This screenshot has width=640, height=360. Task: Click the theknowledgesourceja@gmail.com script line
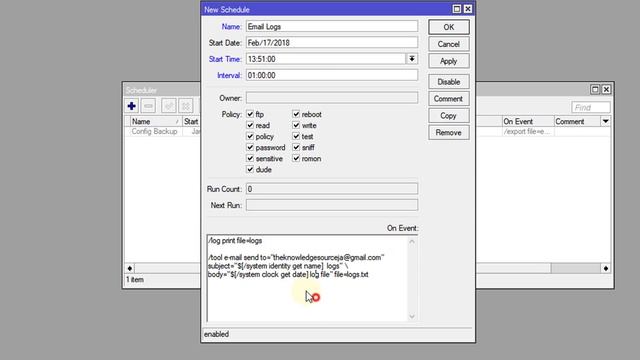(296, 257)
